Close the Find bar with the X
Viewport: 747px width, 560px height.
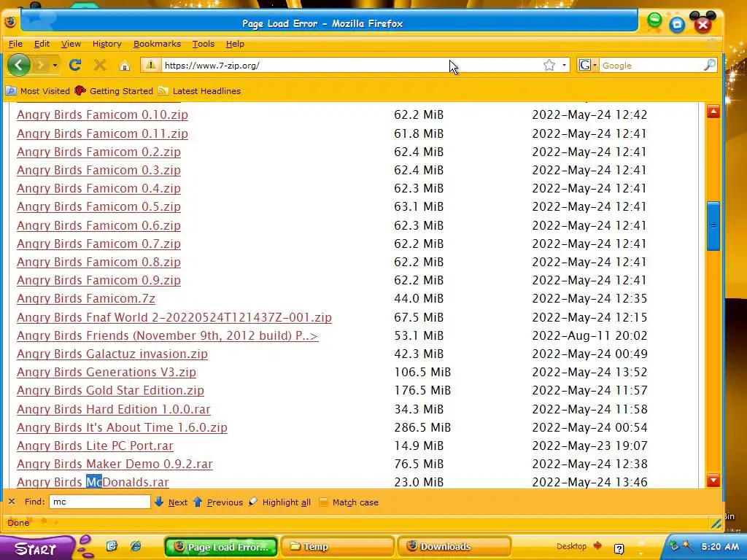[x=12, y=502]
